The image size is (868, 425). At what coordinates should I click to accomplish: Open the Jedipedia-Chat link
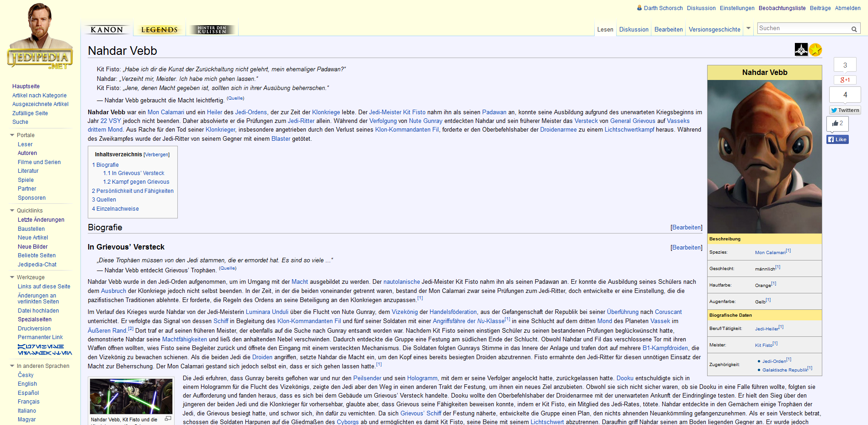click(37, 265)
